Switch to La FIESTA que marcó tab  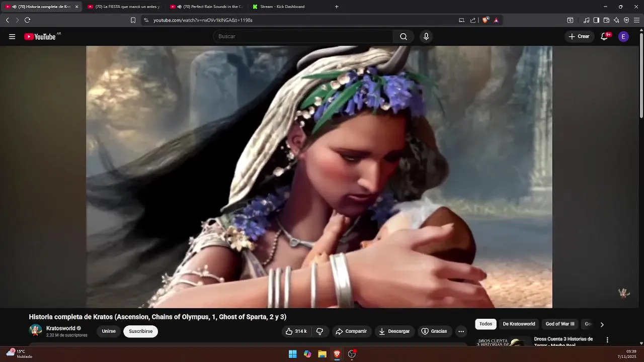pos(123,7)
